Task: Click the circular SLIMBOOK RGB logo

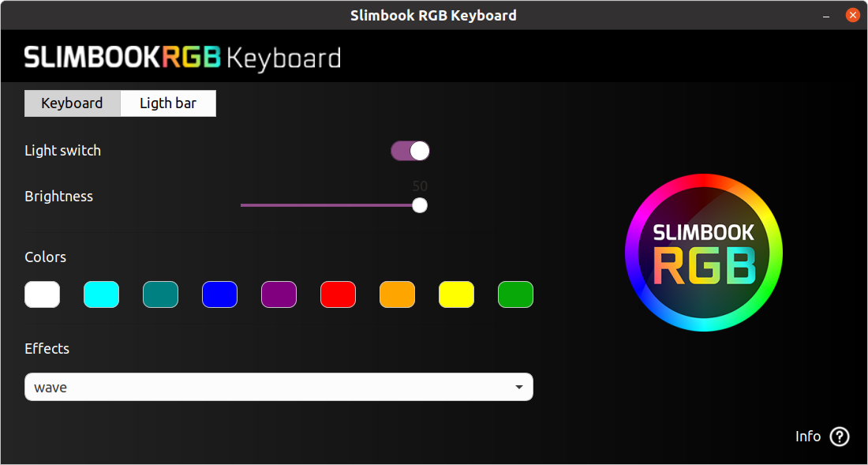Action: (x=703, y=252)
